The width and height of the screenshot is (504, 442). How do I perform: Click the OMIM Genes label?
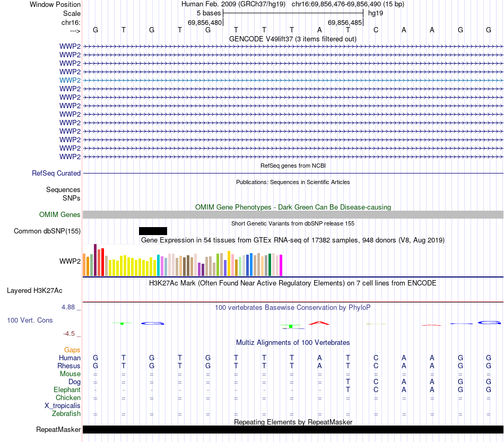[60, 214]
